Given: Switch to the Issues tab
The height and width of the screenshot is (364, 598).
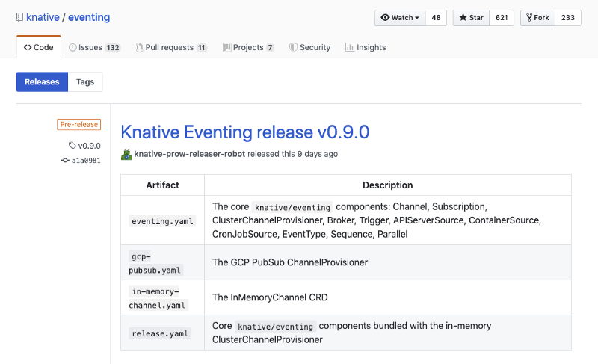Looking at the screenshot, I should (95, 47).
